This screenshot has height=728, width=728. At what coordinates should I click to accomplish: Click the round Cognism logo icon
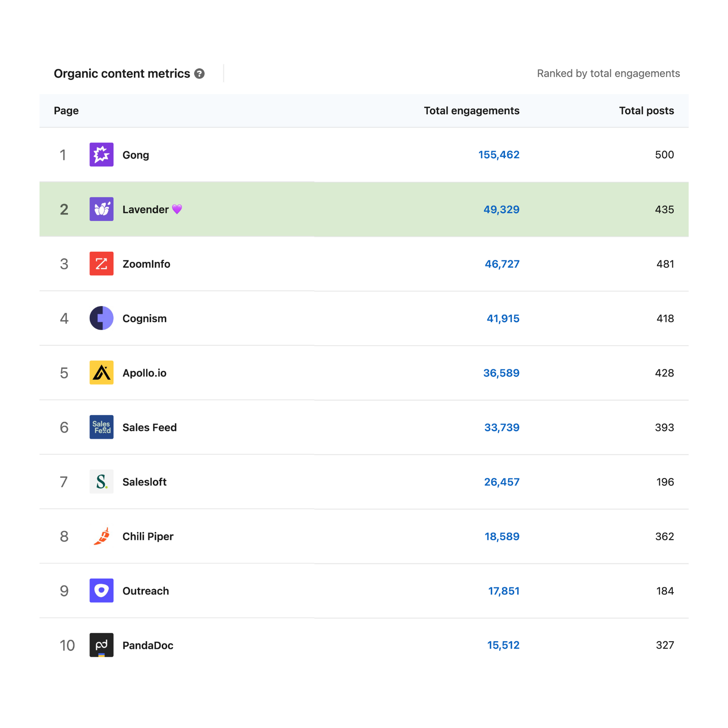pos(101,318)
